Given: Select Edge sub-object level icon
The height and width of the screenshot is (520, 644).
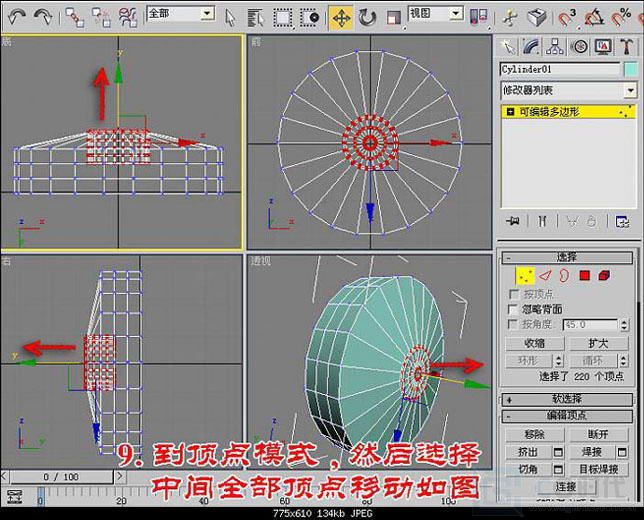Looking at the screenshot, I should point(545,276).
